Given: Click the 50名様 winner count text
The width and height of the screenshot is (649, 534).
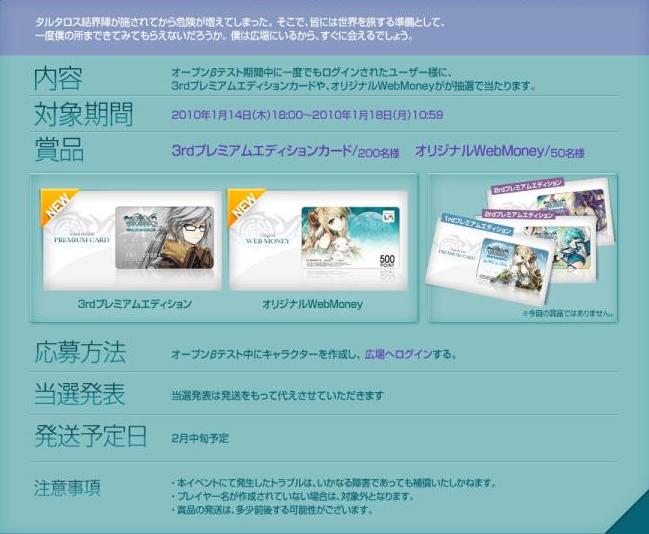Looking at the screenshot, I should pos(567,153).
